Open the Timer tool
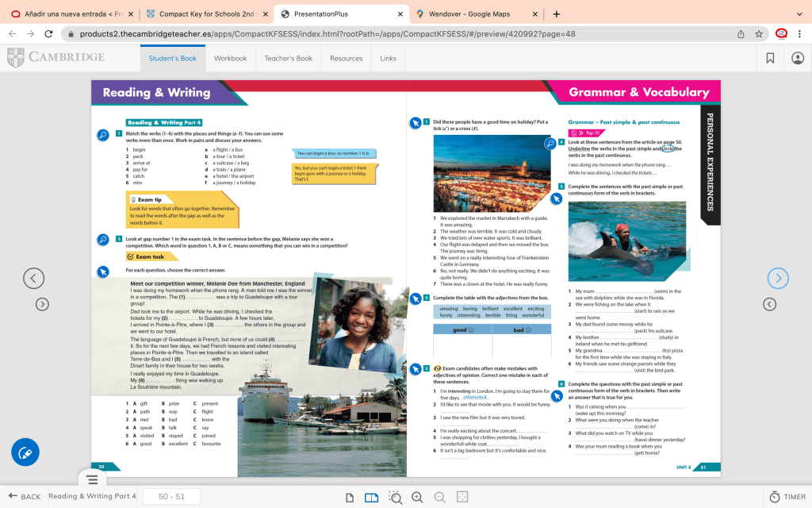812x508 pixels. click(787, 497)
